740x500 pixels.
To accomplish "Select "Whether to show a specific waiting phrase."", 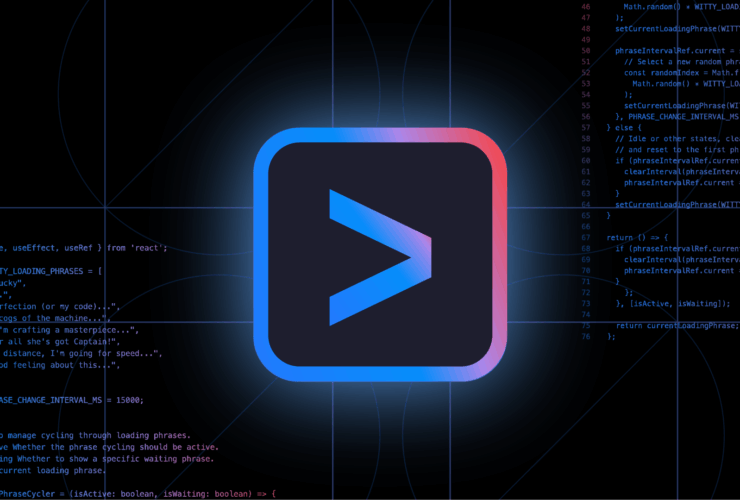I will (x=116, y=459).
